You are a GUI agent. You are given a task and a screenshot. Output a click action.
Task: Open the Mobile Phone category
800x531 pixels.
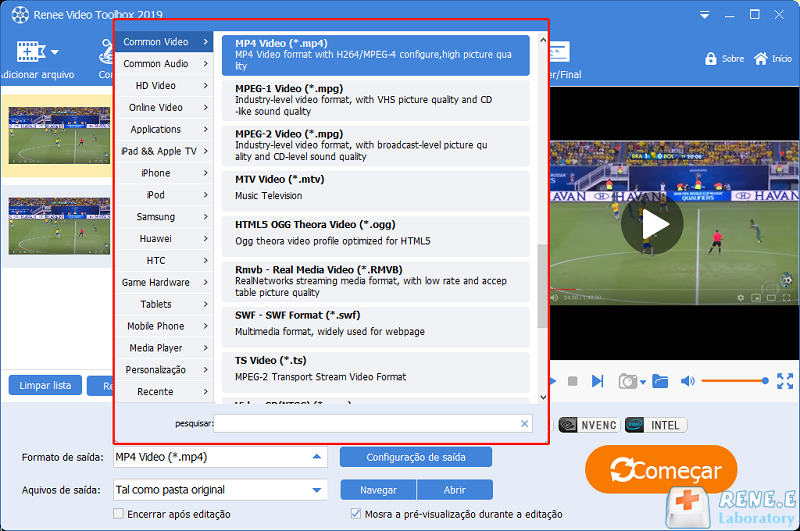coord(164,326)
